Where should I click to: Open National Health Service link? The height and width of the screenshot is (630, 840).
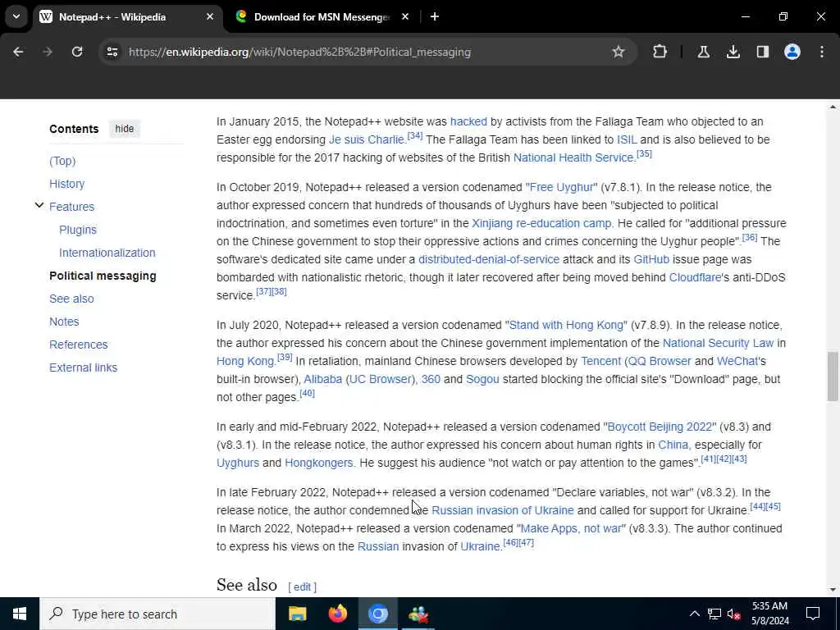tap(573, 158)
